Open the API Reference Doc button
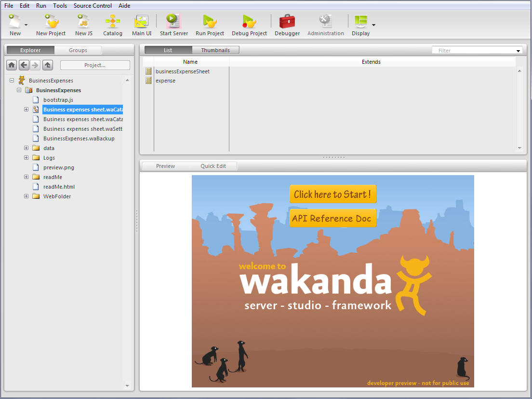The width and height of the screenshot is (532, 399). click(332, 219)
